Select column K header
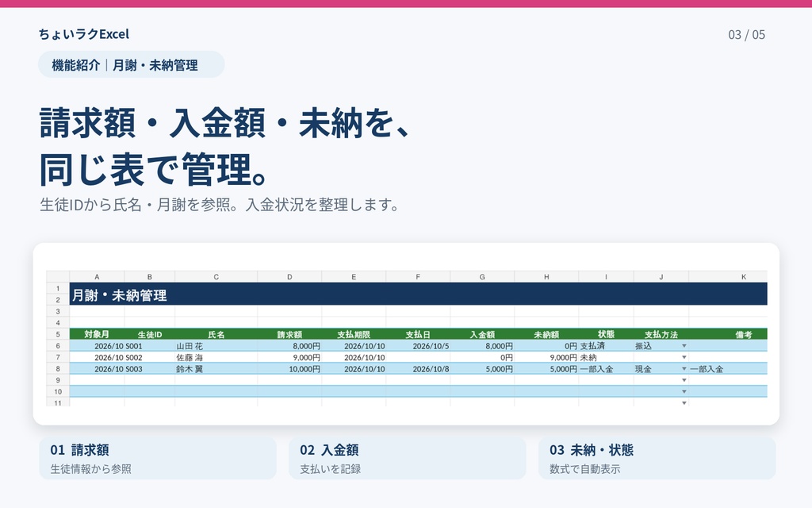The height and width of the screenshot is (508, 812). (x=728, y=277)
